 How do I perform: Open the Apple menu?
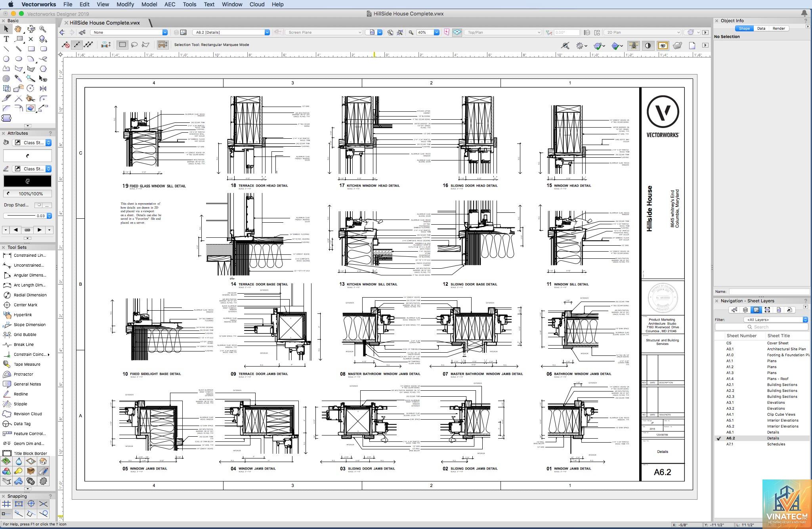click(x=11, y=4)
